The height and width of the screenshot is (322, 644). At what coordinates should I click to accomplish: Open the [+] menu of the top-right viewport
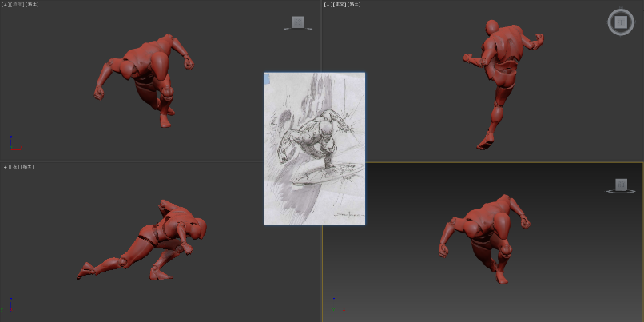click(328, 5)
